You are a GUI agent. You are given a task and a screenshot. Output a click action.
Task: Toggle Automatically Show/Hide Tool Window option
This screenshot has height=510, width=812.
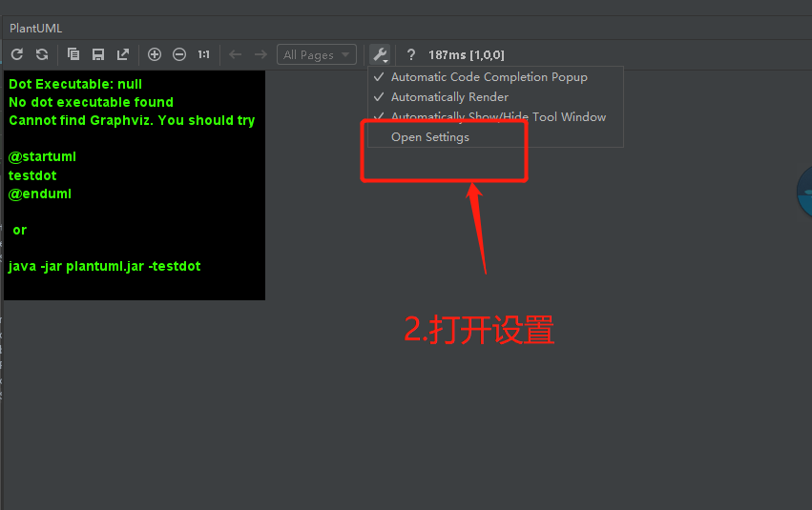click(x=495, y=117)
